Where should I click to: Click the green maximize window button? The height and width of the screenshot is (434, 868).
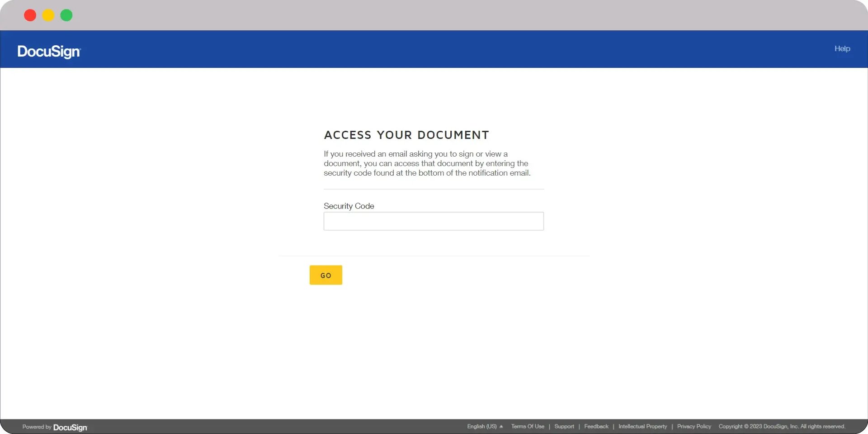pos(66,15)
